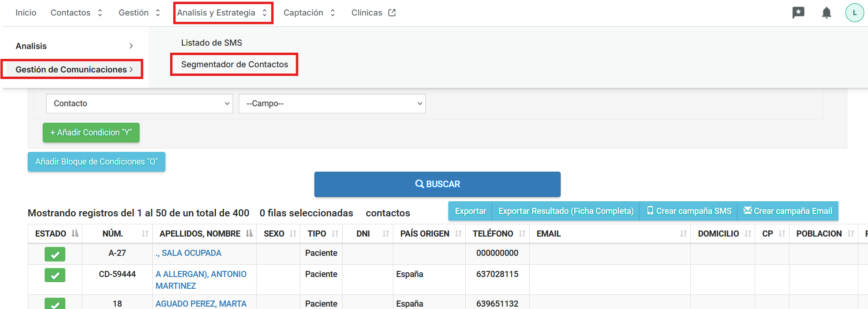Select Segmentador de Contactos menu entry

[x=235, y=64]
